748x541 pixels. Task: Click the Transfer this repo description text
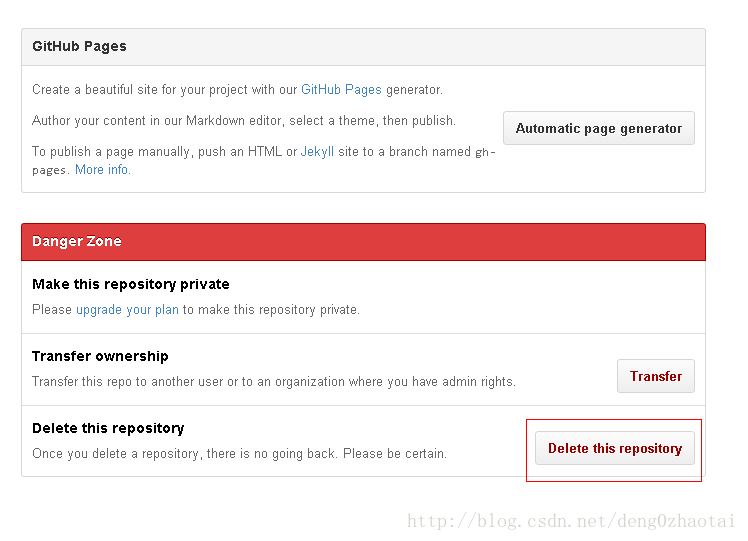pyautogui.click(x=274, y=382)
